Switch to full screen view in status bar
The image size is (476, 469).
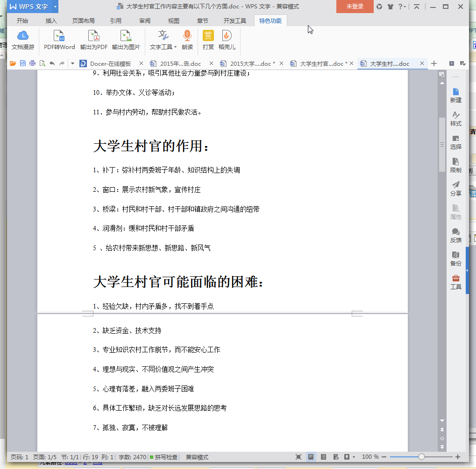click(x=298, y=457)
